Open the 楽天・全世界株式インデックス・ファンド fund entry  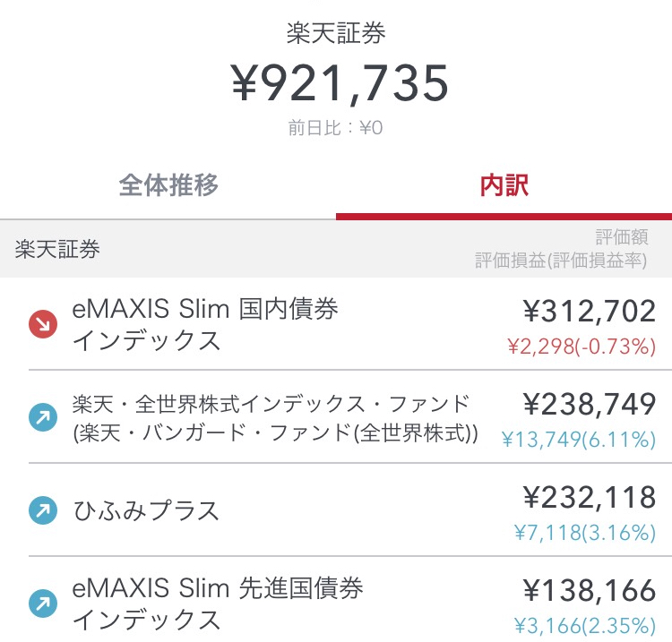point(336,417)
